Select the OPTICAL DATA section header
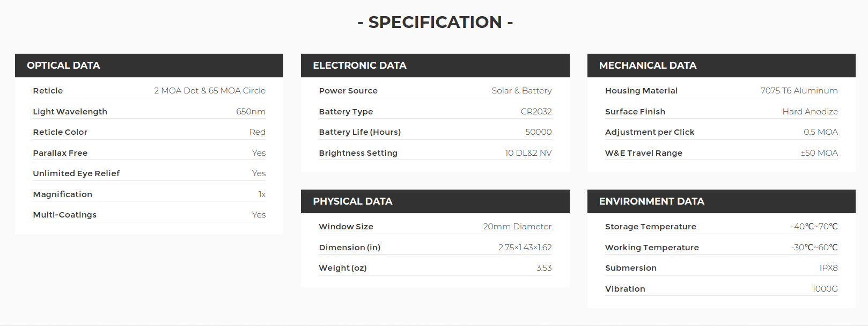The height and width of the screenshot is (326, 868). click(149, 66)
